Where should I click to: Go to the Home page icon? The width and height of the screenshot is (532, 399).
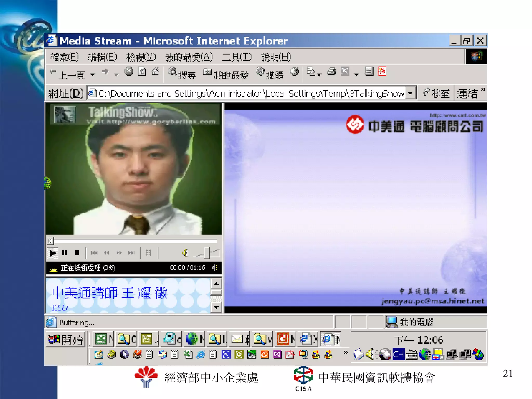coord(155,71)
